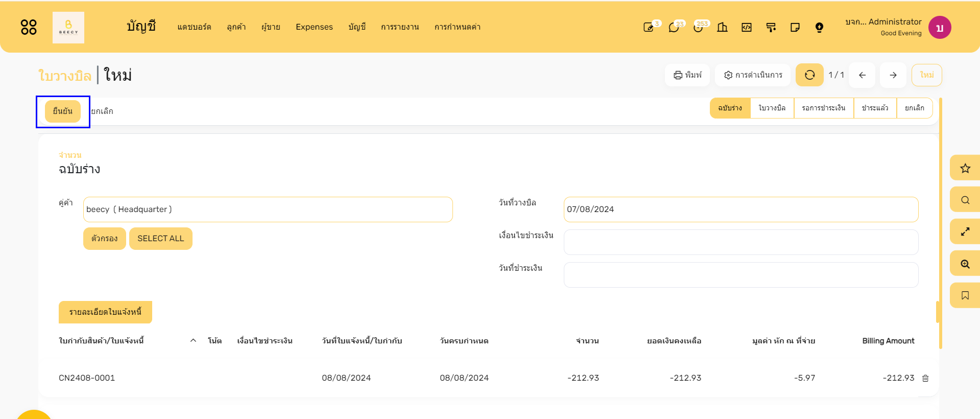
Task: Click the refresh record icon button
Action: (x=809, y=75)
